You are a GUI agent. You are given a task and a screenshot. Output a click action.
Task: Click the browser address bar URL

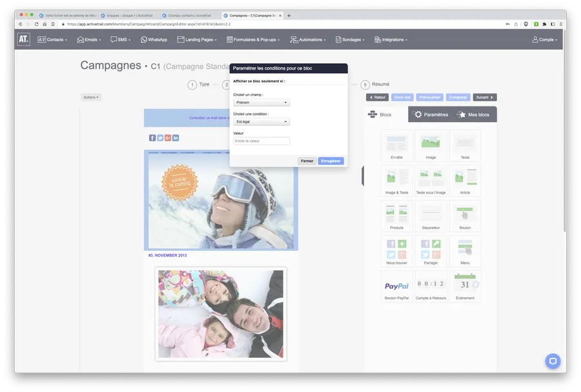(x=148, y=24)
